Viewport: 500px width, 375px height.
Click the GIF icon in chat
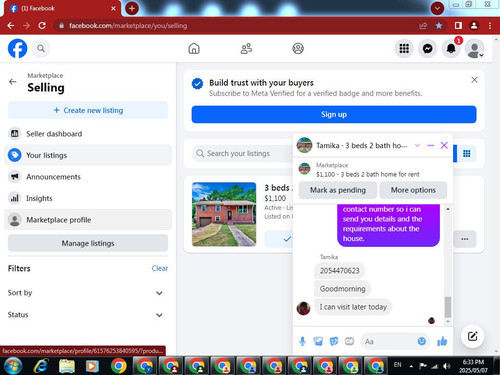tap(349, 341)
